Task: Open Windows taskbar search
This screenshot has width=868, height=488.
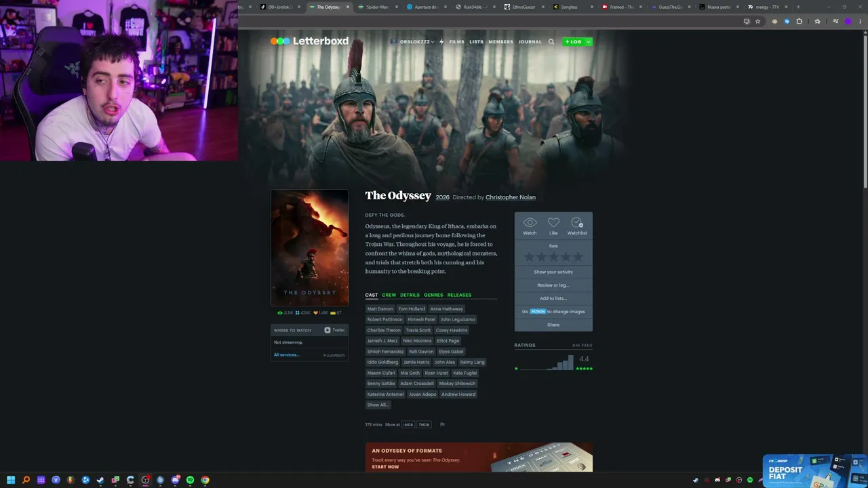Action: click(x=26, y=480)
